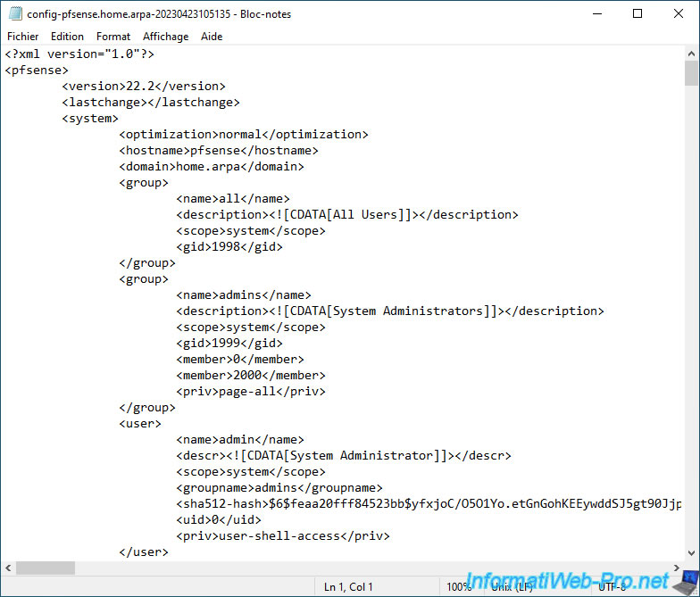Click the <gid>1998</gid> line
The image size is (700, 597).
coord(229,246)
